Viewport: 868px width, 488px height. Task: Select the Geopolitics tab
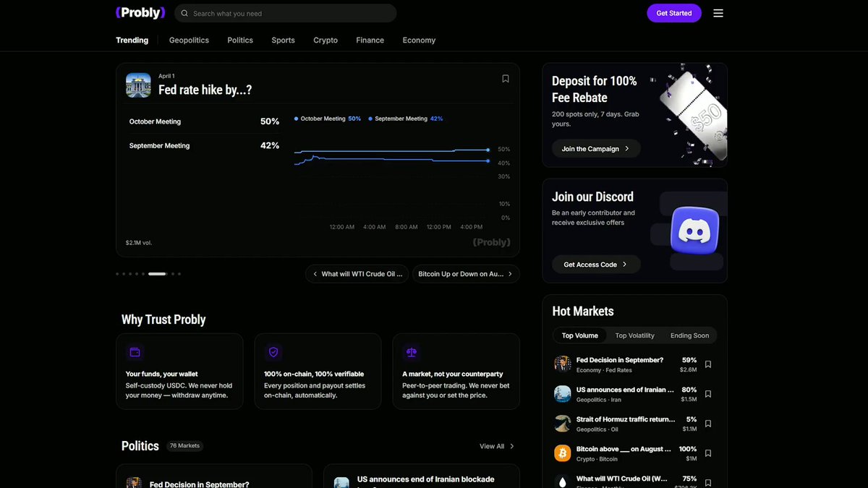click(189, 40)
